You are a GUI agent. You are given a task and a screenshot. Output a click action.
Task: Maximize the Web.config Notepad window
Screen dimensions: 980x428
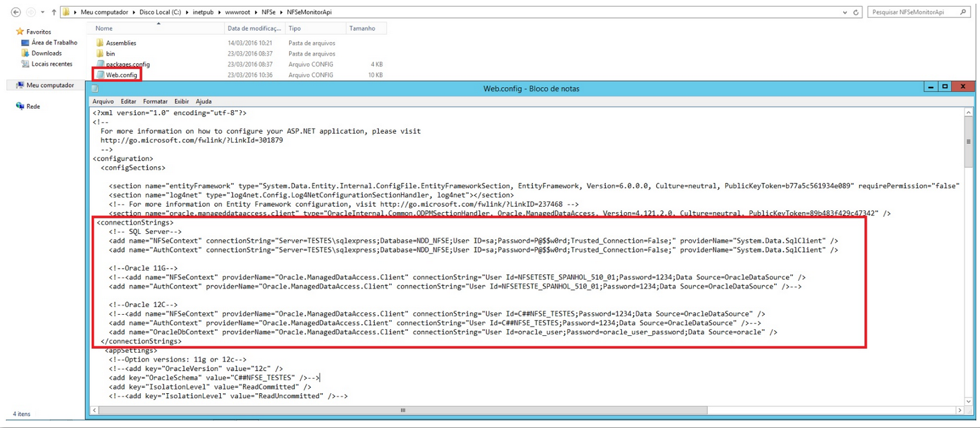pyautogui.click(x=945, y=87)
